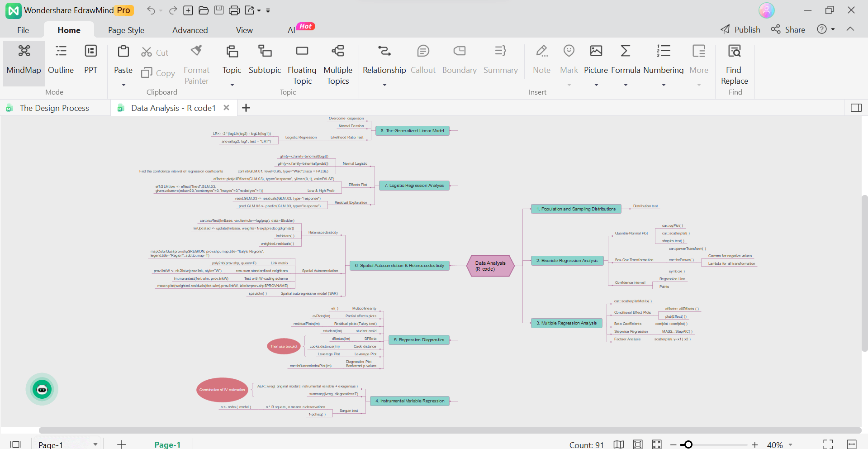The image size is (868, 449).
Task: Expand the Formula dropdown arrow
Action: [x=626, y=85]
